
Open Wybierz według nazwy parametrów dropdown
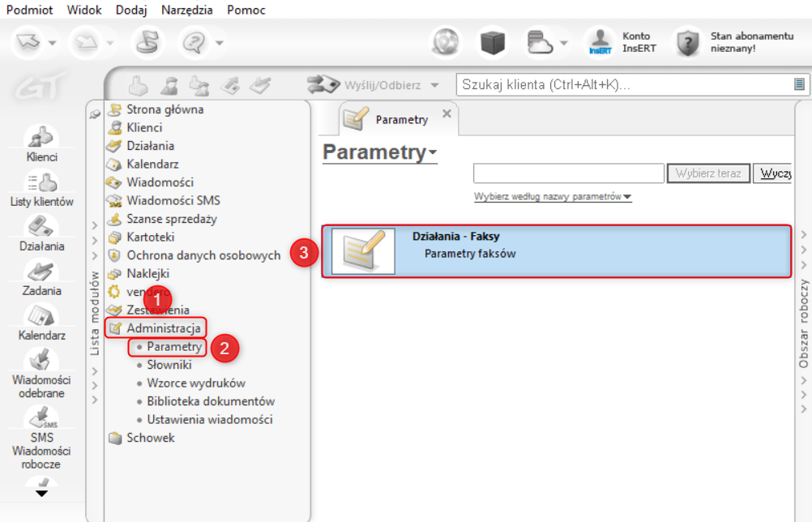(553, 197)
